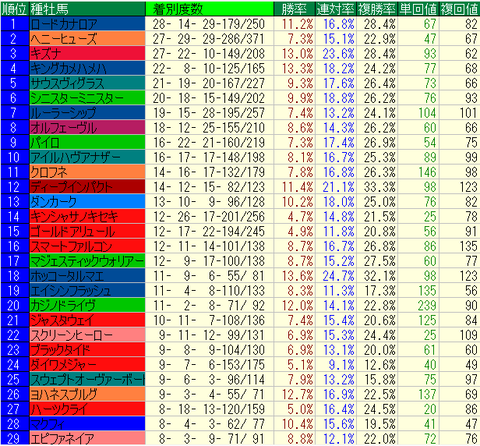Click the 単回値 135 for エイシンフラッシュ
Viewport: 480px width, 446px height.
(427, 291)
